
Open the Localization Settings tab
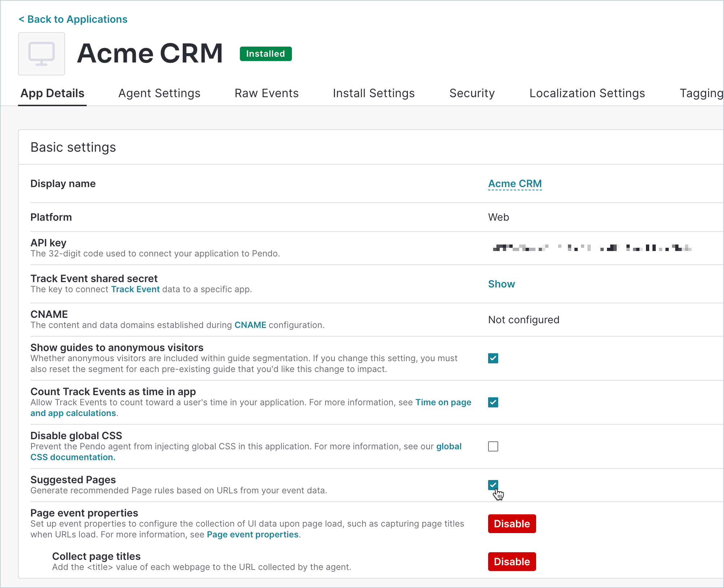587,93
